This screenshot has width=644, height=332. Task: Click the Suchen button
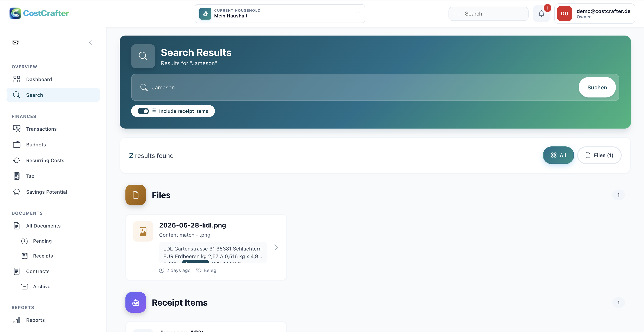(597, 87)
